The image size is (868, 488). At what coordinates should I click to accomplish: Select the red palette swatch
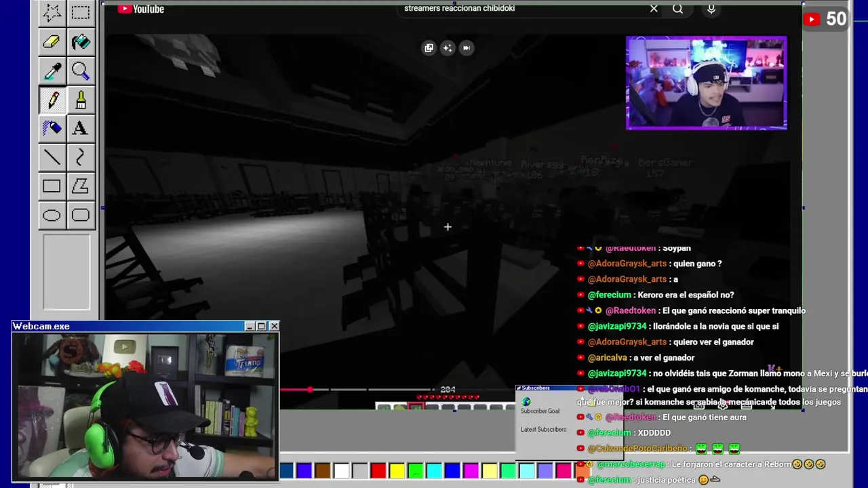tap(378, 470)
